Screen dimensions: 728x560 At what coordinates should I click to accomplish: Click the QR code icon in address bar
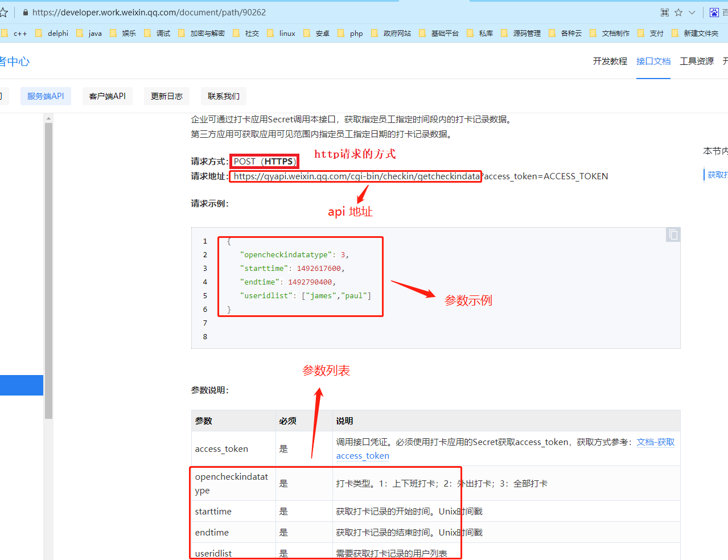click(664, 13)
